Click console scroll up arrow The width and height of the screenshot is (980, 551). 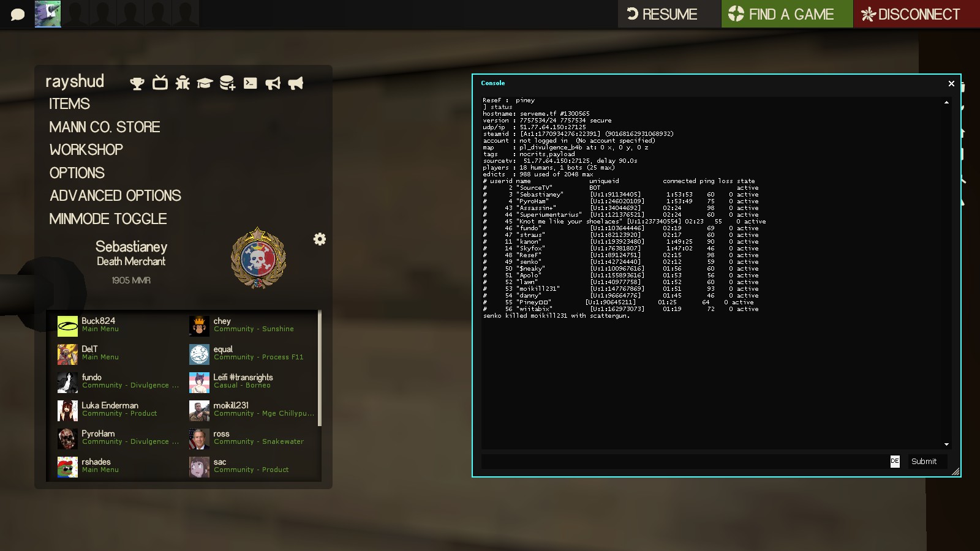(946, 103)
